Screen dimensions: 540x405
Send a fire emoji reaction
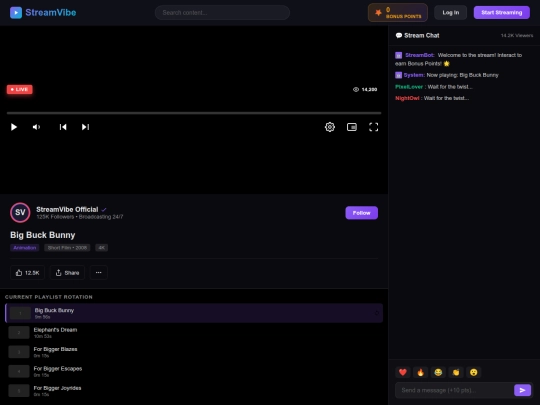coord(420,372)
